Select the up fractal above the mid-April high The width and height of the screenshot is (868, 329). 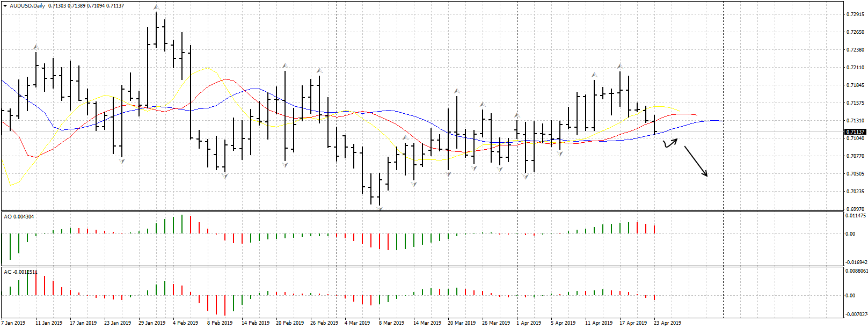tap(619, 66)
